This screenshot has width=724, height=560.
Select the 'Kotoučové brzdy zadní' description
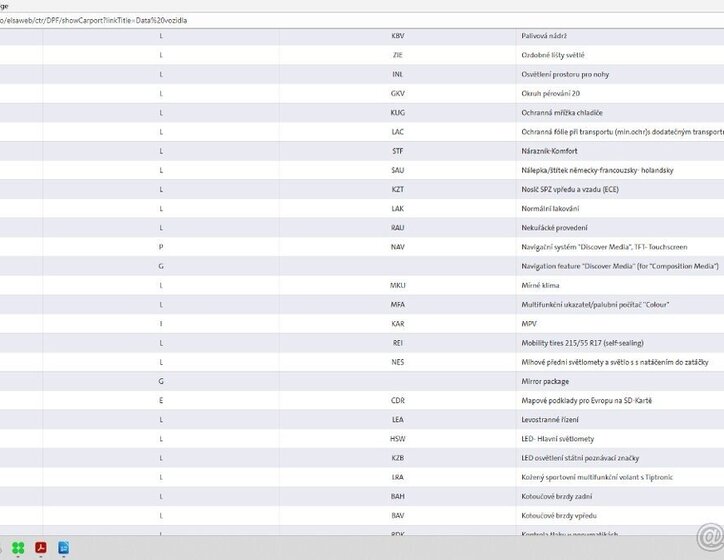click(558, 496)
